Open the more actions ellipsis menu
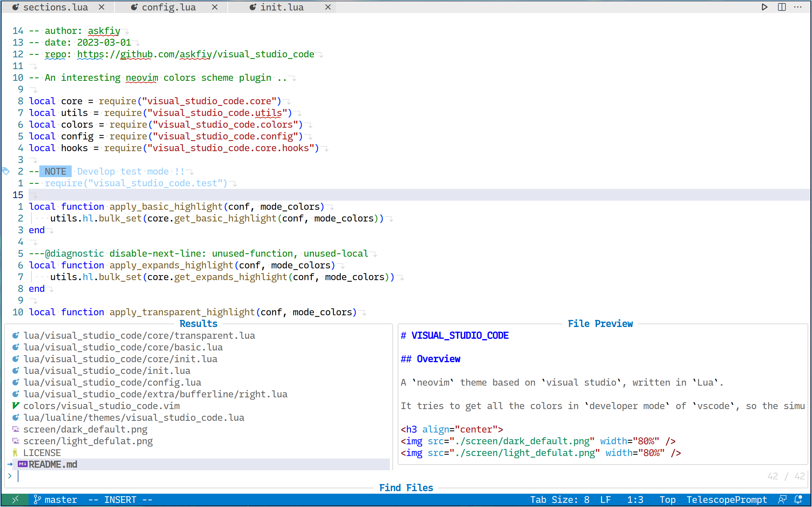 pyautogui.click(x=798, y=7)
